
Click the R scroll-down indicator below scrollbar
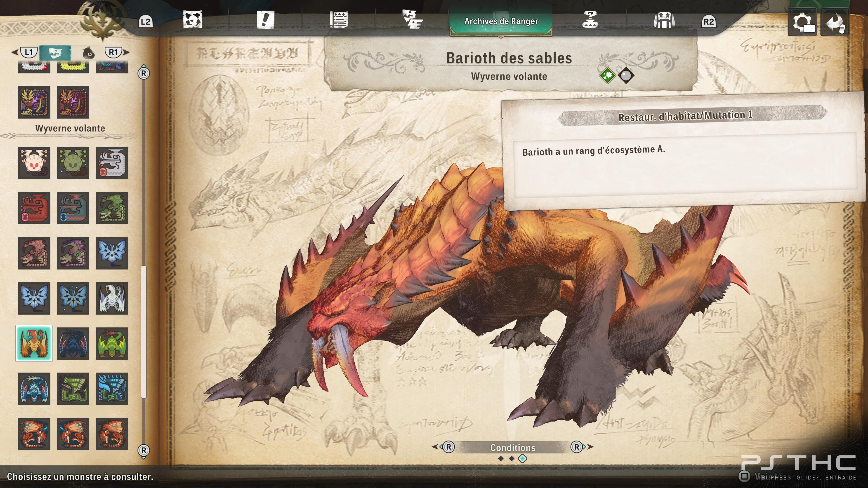click(144, 451)
